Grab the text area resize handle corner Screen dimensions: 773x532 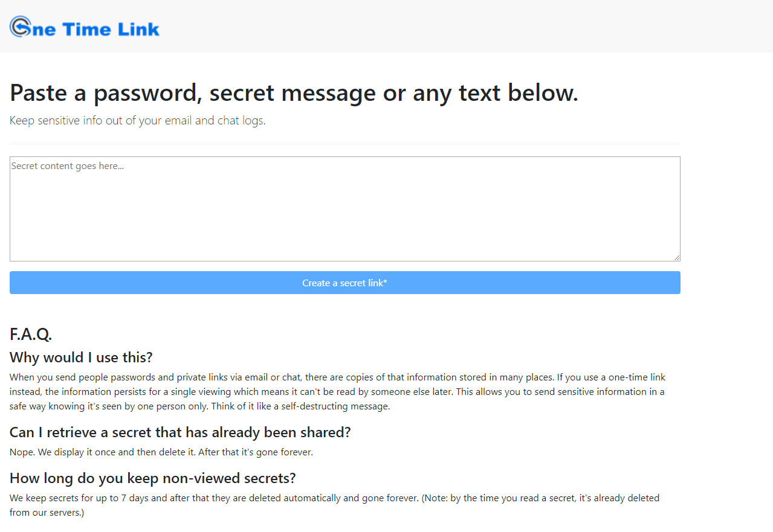pyautogui.click(x=677, y=258)
